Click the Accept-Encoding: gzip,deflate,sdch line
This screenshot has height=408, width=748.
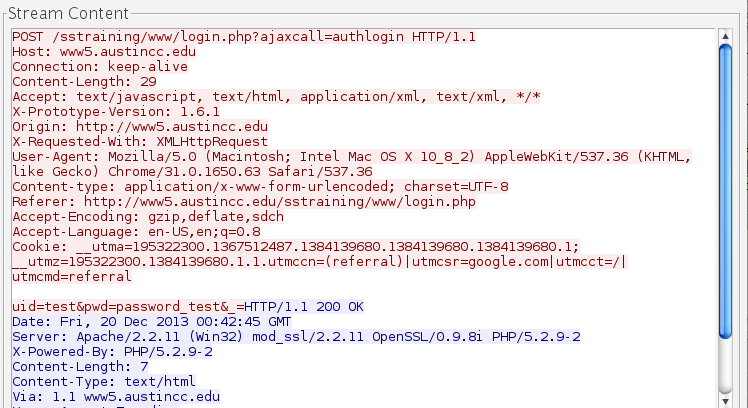point(148,217)
